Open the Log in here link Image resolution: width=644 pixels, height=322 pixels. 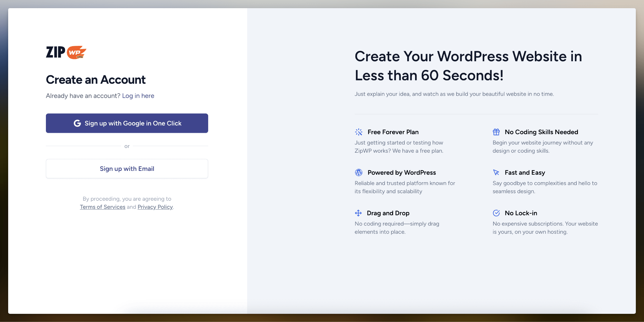(x=138, y=96)
